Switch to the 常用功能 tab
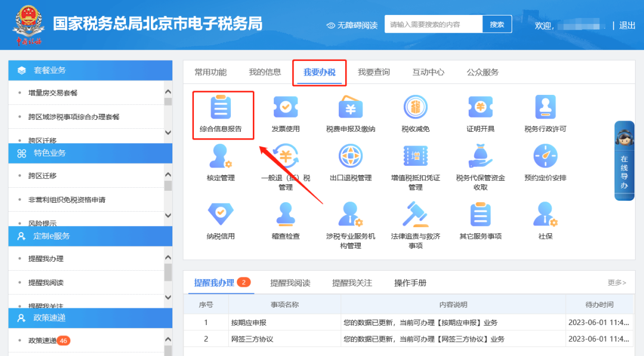Viewport: 644px width, 356px height. [210, 72]
